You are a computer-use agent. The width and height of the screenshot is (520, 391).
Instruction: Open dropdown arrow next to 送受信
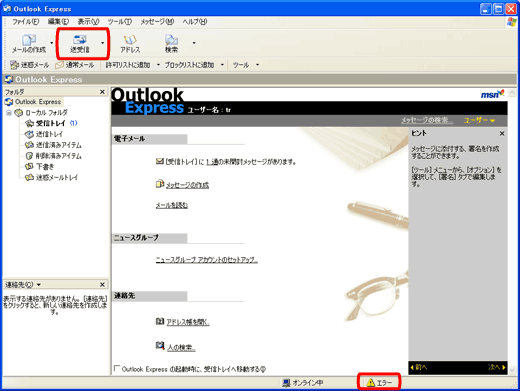102,43
